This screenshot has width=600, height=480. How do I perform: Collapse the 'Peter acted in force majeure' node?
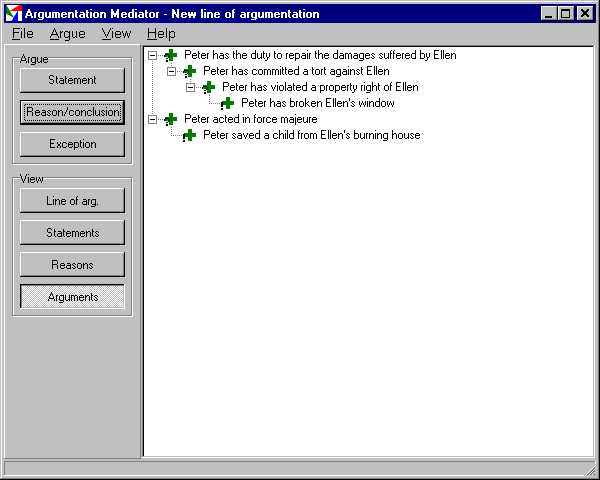coord(152,119)
